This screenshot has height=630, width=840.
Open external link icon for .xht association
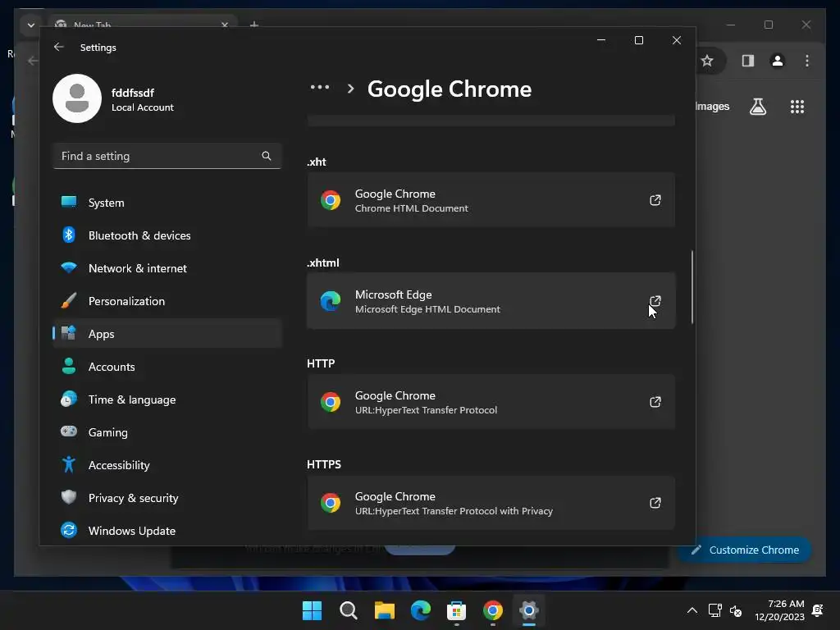tap(655, 200)
